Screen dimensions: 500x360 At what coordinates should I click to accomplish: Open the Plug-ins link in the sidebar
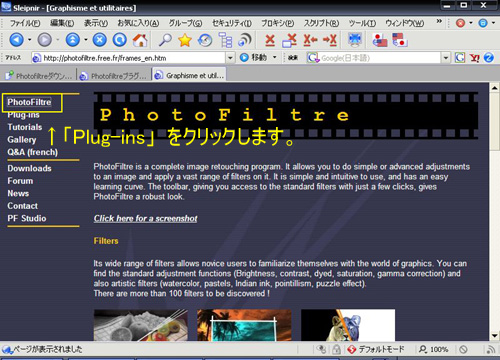[23, 115]
